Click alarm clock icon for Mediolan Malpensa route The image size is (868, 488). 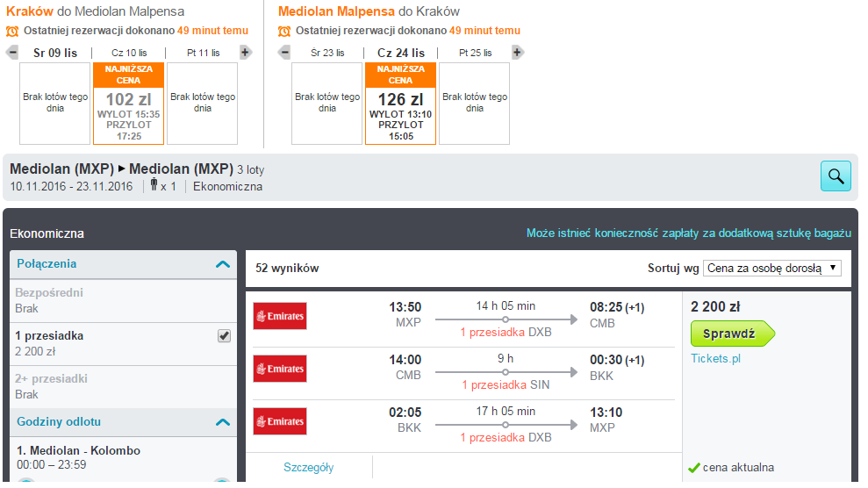click(284, 31)
